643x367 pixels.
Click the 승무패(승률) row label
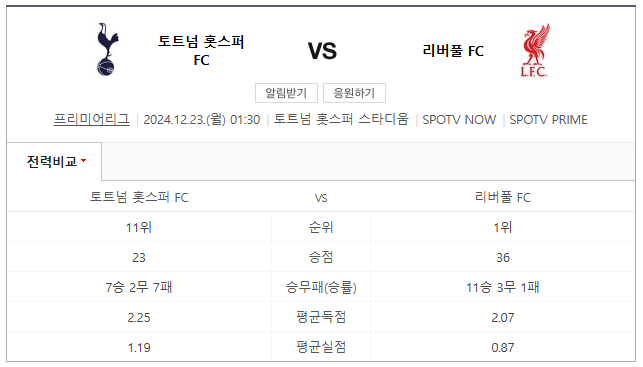tap(321, 287)
